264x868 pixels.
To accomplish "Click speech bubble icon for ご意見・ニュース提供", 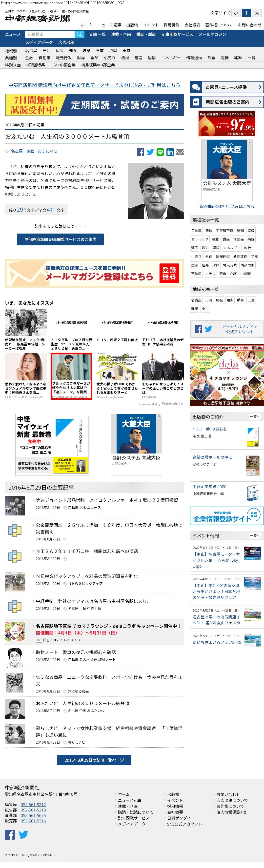I will click(x=196, y=87).
